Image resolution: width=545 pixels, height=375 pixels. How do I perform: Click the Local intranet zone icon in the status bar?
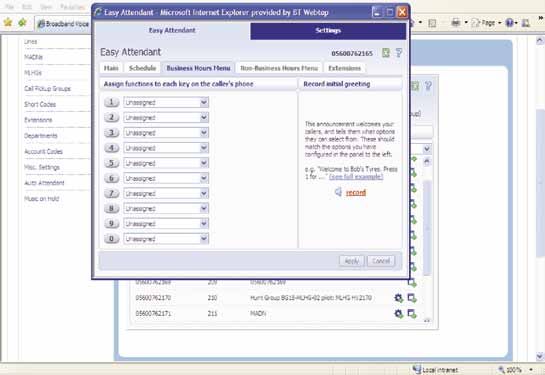pyautogui.click(x=417, y=369)
